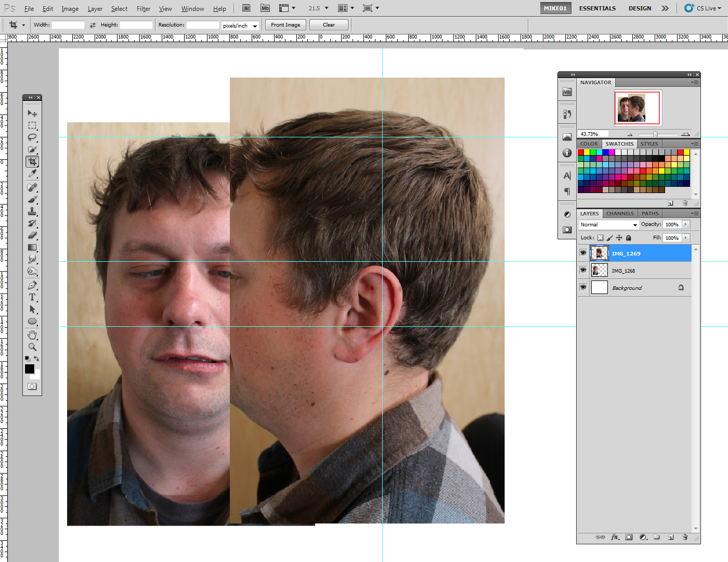The width and height of the screenshot is (728, 562).
Task: Select the Lasso tool
Action: [x=32, y=137]
